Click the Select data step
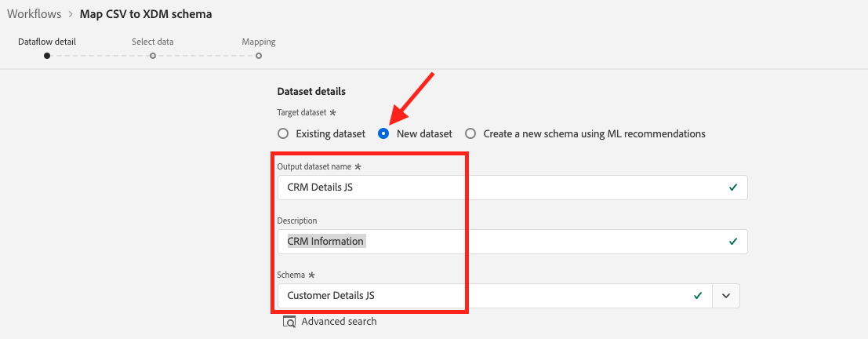The height and width of the screenshot is (339, 868). tap(153, 42)
